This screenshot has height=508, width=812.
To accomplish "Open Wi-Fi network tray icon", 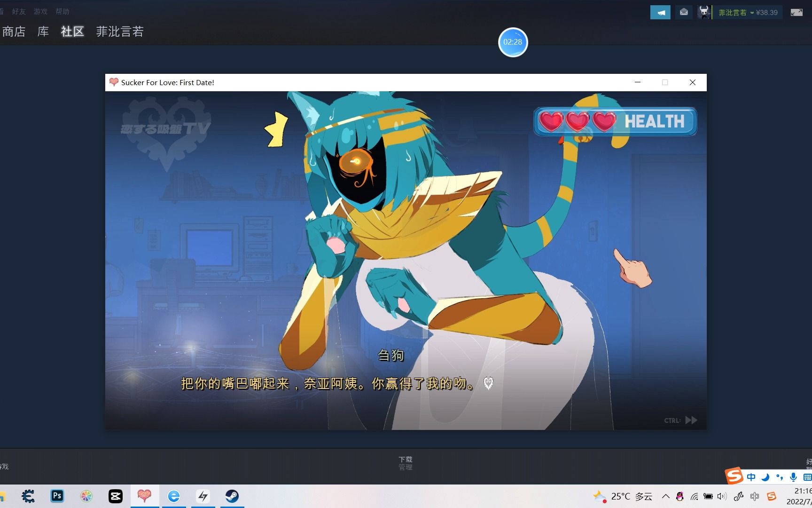I will [x=694, y=496].
